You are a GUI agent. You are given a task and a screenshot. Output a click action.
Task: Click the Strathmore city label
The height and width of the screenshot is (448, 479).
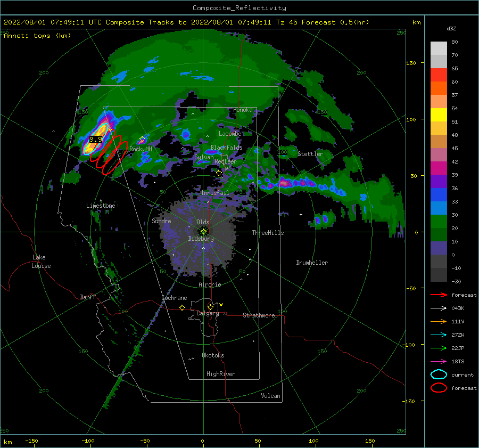click(259, 315)
